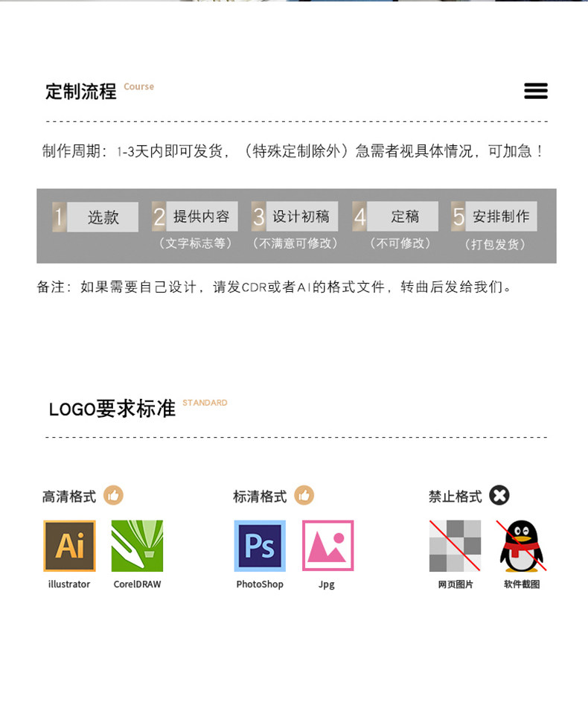Image resolution: width=588 pixels, height=720 pixels.
Task: Click the LOGO要求标准 heading
Action: tap(112, 408)
